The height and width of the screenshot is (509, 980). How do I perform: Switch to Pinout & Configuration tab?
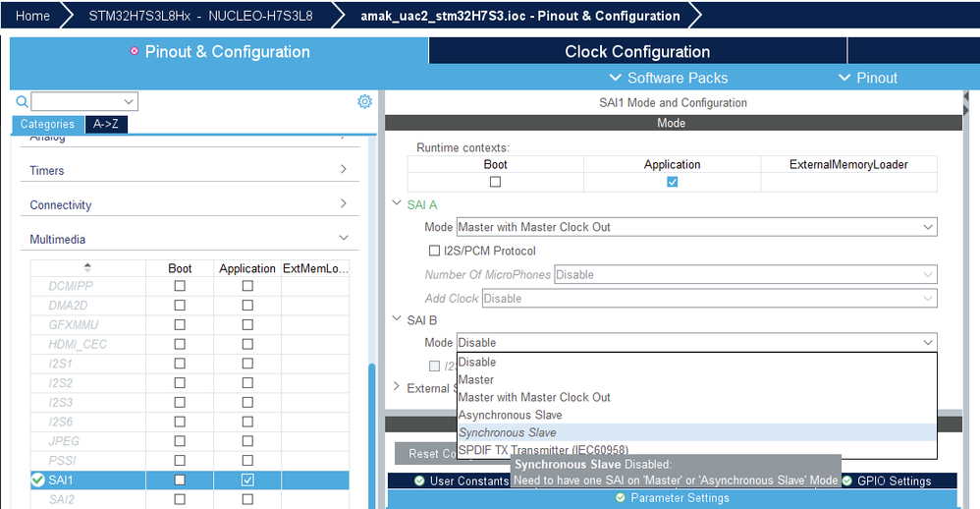click(219, 51)
